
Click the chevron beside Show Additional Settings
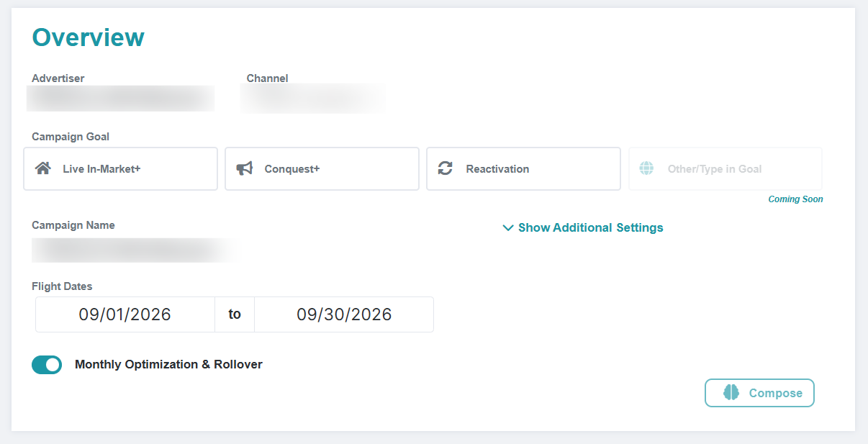coord(508,228)
